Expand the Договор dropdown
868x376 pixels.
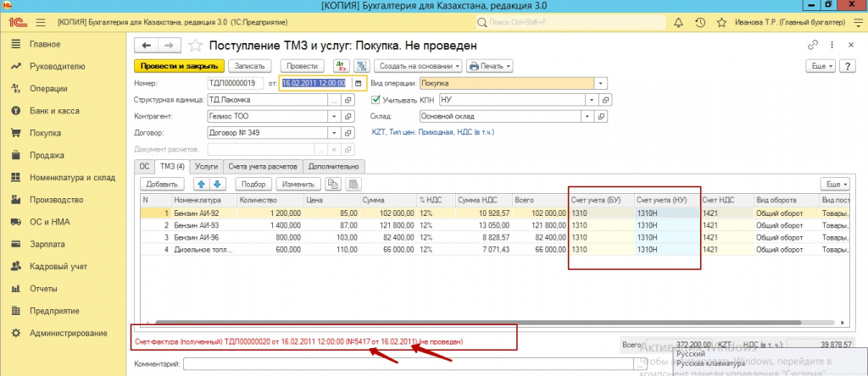pyautogui.click(x=334, y=133)
